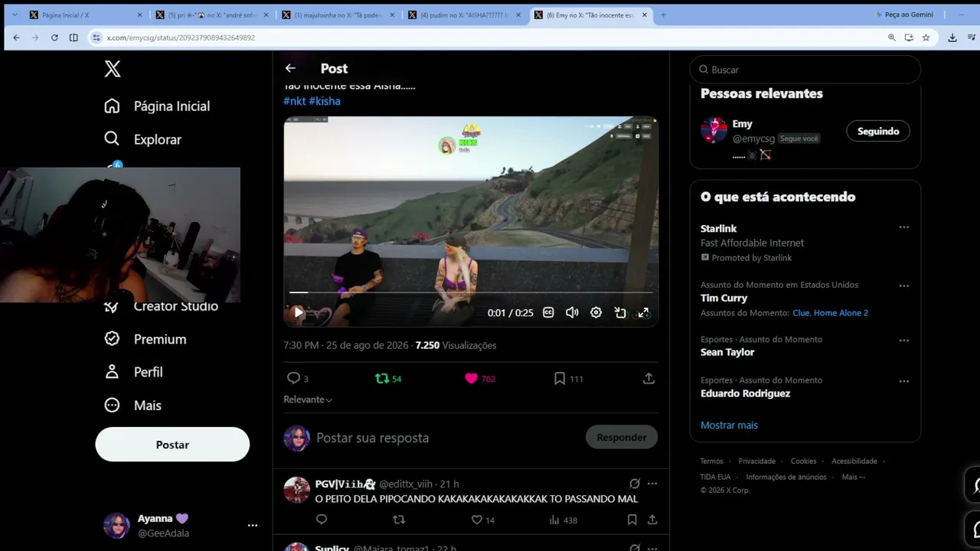Open the #nkt hashtag link
Viewport: 980px width, 551px height.
click(294, 101)
